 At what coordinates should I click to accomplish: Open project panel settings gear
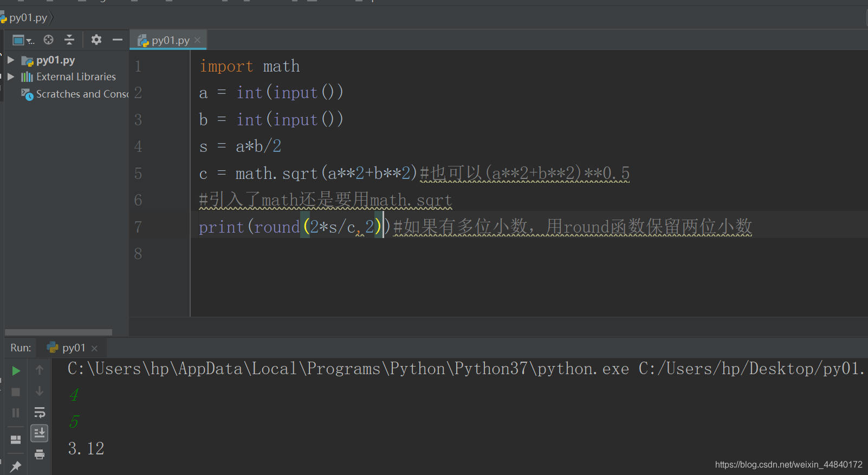tap(96, 40)
